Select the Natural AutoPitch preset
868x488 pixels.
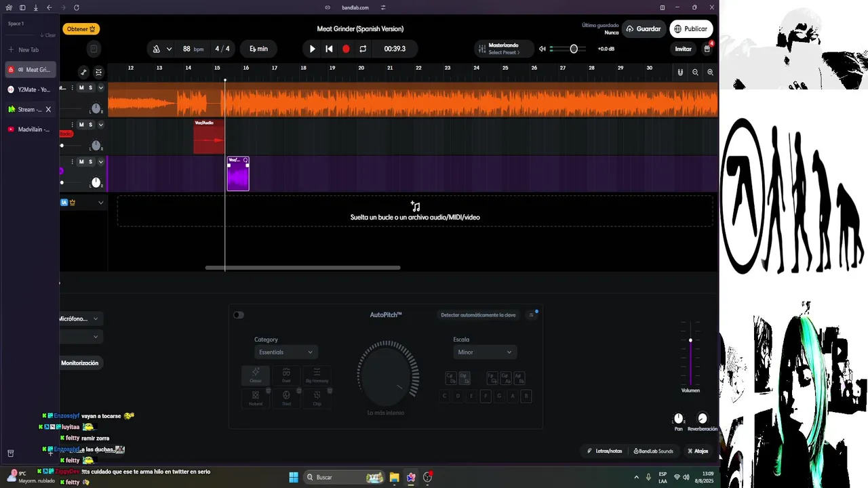256,398
